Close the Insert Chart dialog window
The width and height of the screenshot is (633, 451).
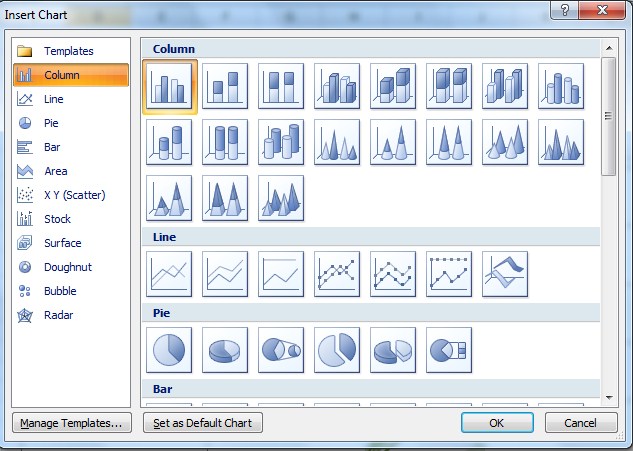point(602,10)
